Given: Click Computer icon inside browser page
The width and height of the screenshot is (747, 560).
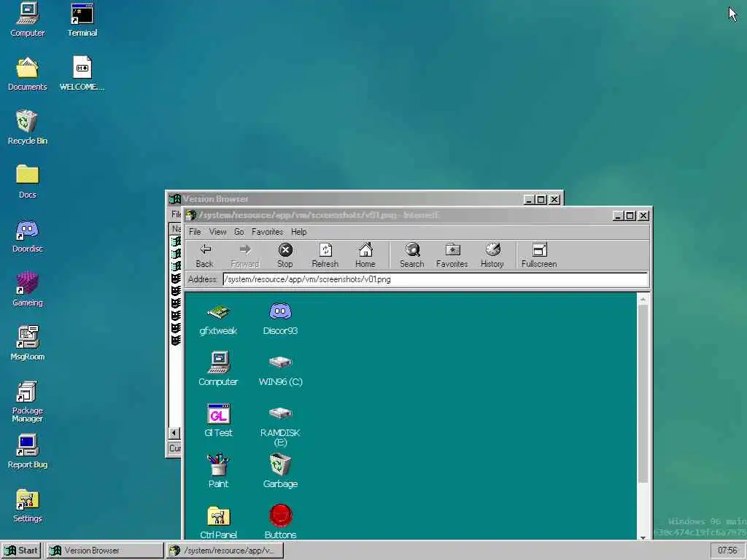Looking at the screenshot, I should [x=218, y=370].
